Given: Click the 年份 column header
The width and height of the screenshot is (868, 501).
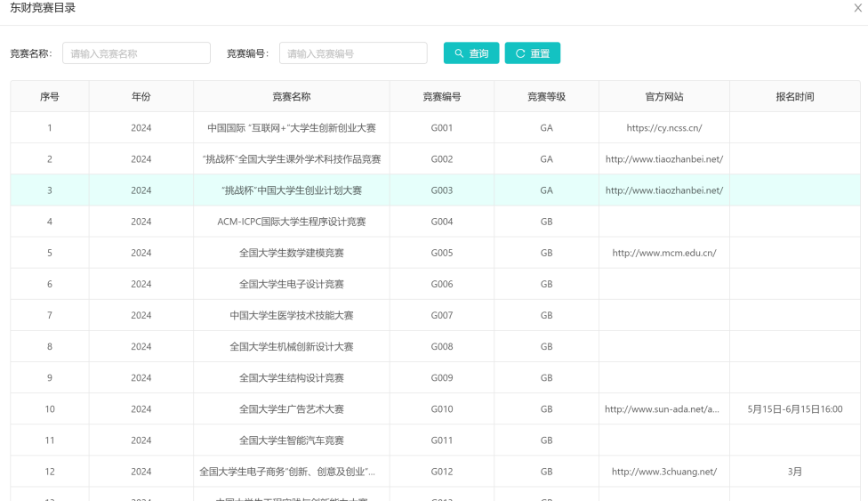Looking at the screenshot, I should tap(141, 96).
